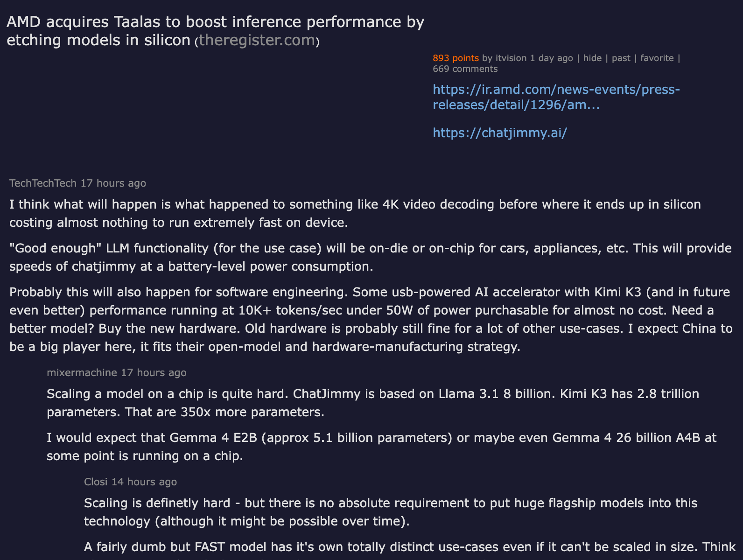The image size is (743, 560).
Task: View TechTechTech's user profile
Action: 43,183
